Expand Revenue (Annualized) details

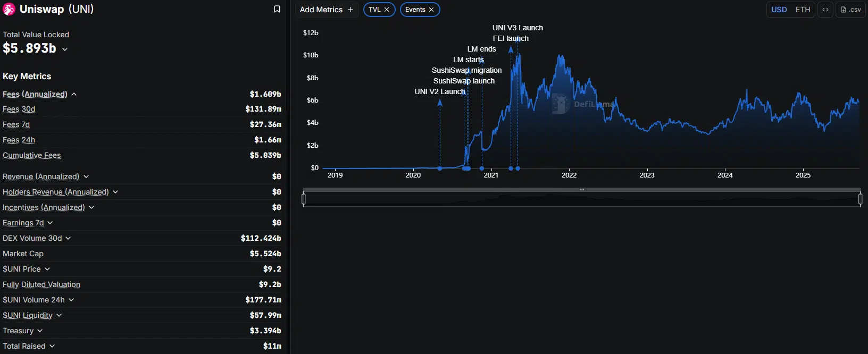point(86,176)
